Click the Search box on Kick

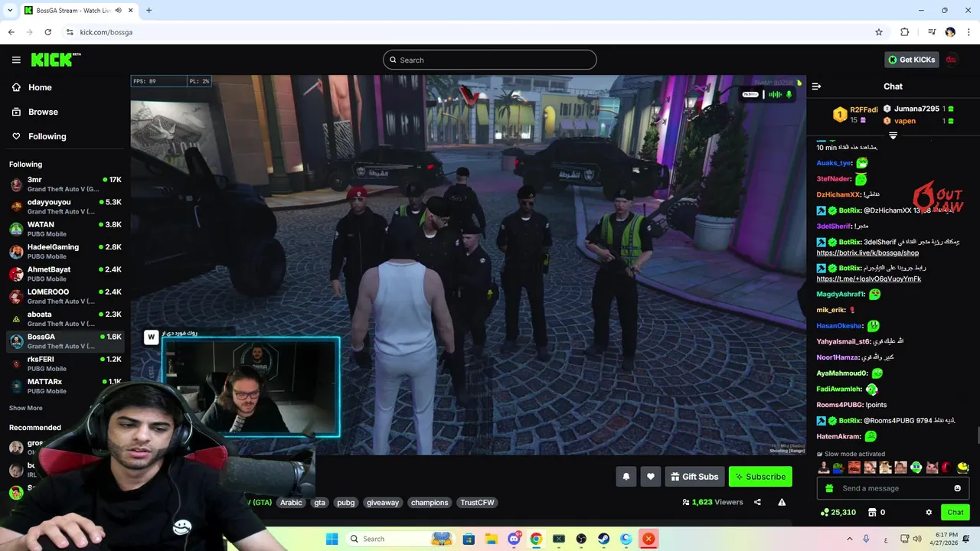tap(490, 60)
